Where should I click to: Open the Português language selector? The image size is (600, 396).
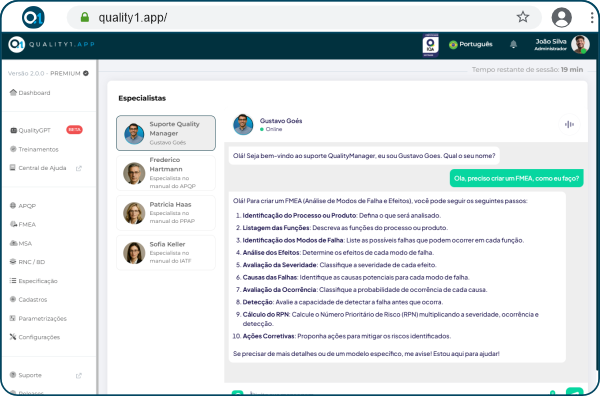471,44
